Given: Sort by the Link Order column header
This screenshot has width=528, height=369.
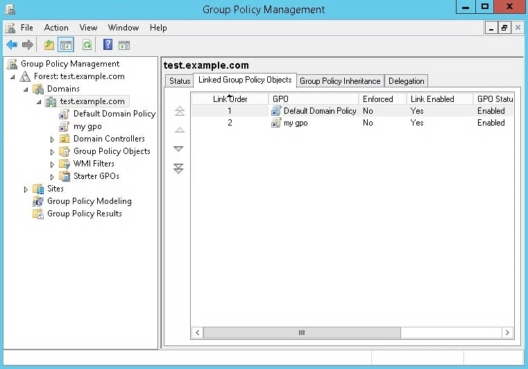Looking at the screenshot, I should click(230, 99).
